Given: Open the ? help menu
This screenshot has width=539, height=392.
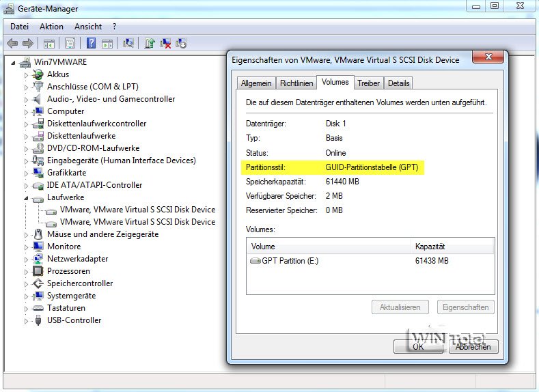Looking at the screenshot, I should coord(115,27).
